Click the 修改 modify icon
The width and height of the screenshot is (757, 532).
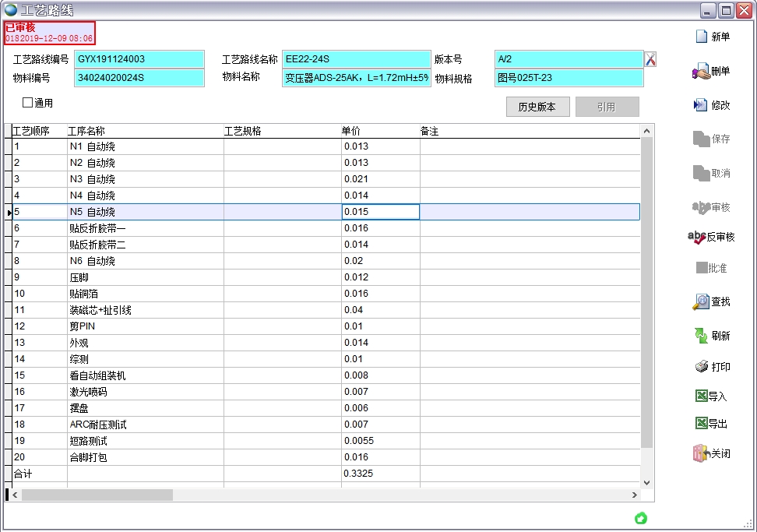(701, 105)
